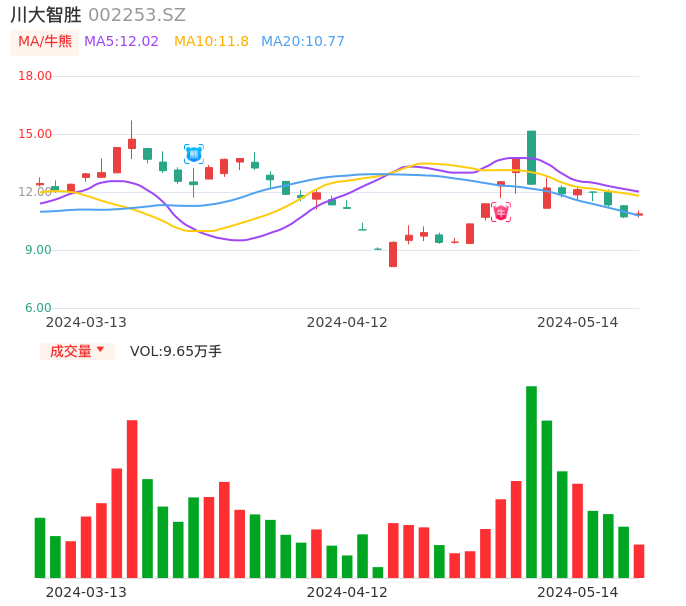Select the last red volume bar at right

coord(639,561)
